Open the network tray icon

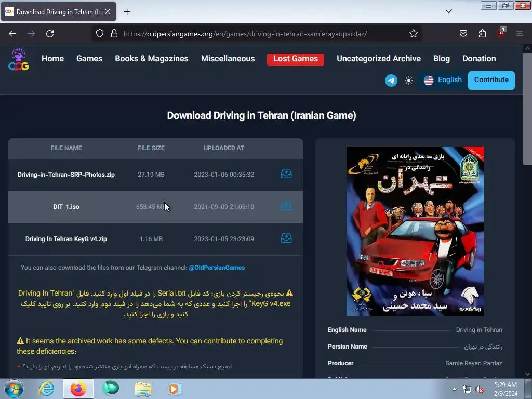pos(467,390)
